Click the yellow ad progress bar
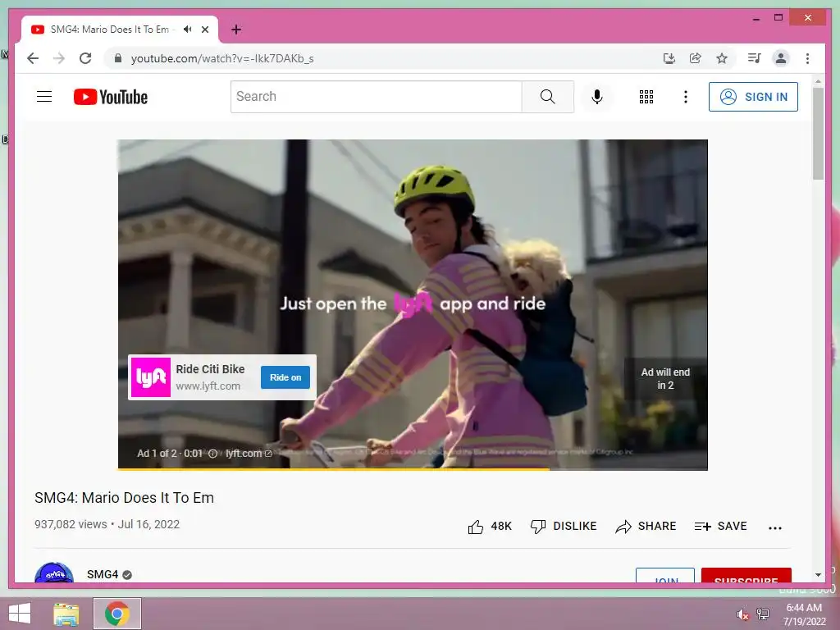The image size is (840, 630). tap(333, 469)
